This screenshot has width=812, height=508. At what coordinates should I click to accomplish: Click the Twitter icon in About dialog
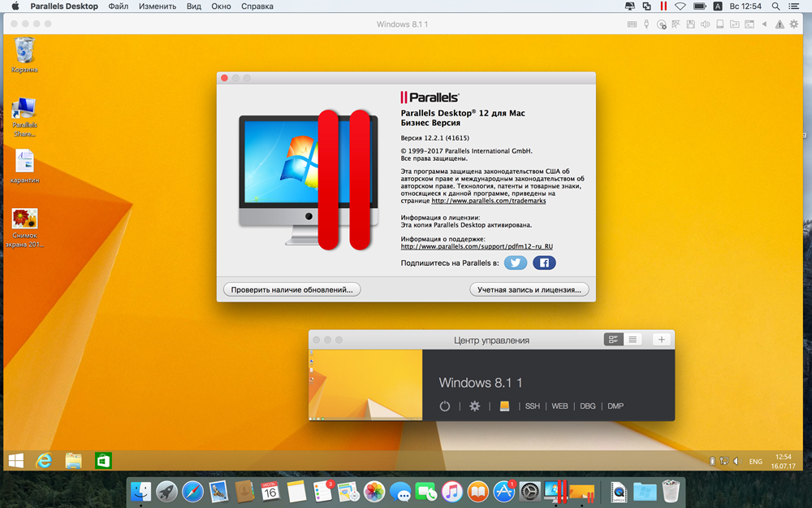pos(515,263)
